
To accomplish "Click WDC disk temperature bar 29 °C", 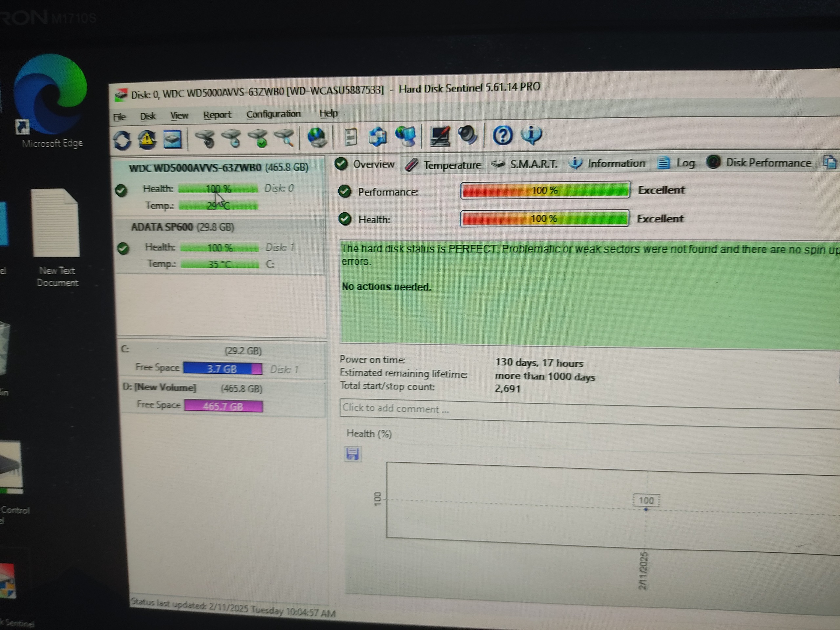I will (218, 206).
